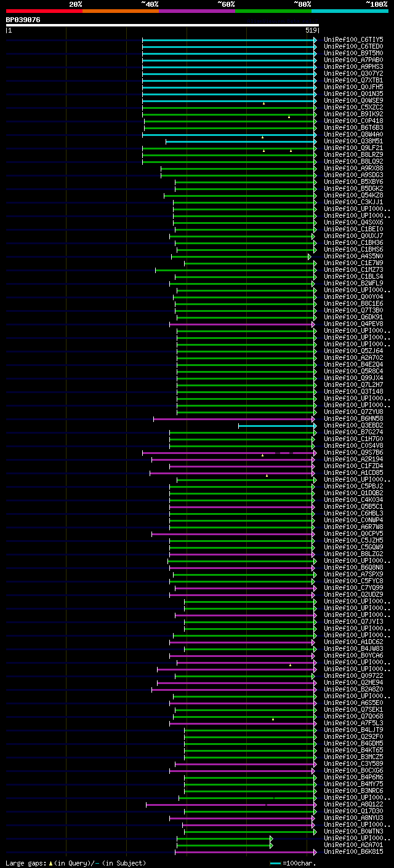The image size is (394, 868).
Task: Select the UniRef100_Q00Y04 label
Action: [354, 297]
